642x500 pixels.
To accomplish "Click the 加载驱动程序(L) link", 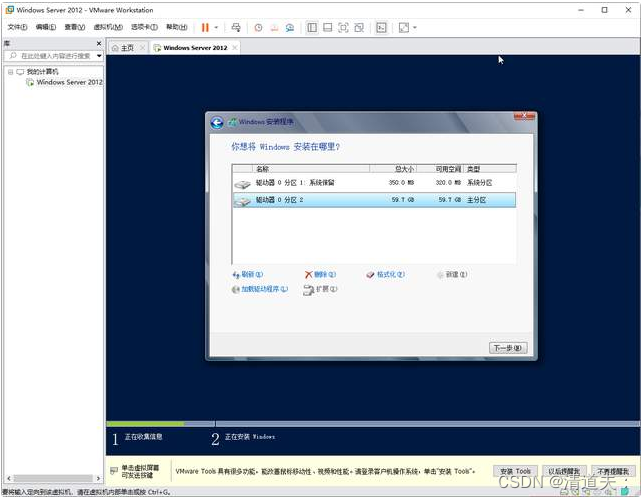I will click(x=260, y=289).
